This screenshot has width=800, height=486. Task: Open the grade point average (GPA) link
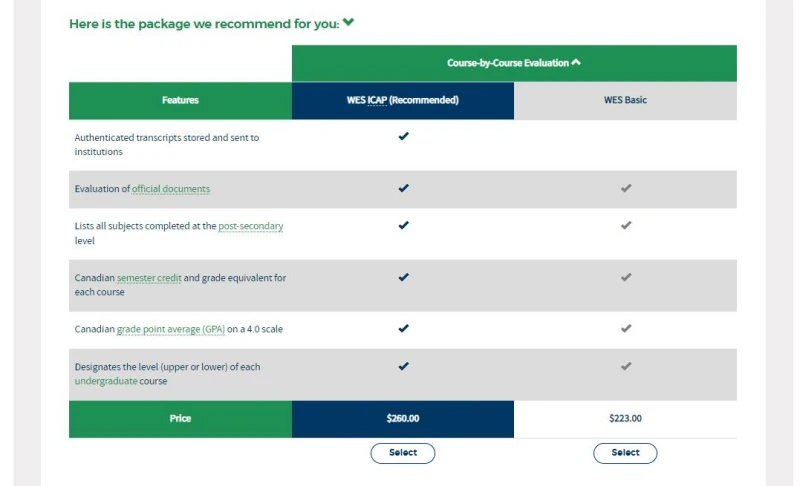pyautogui.click(x=171, y=329)
